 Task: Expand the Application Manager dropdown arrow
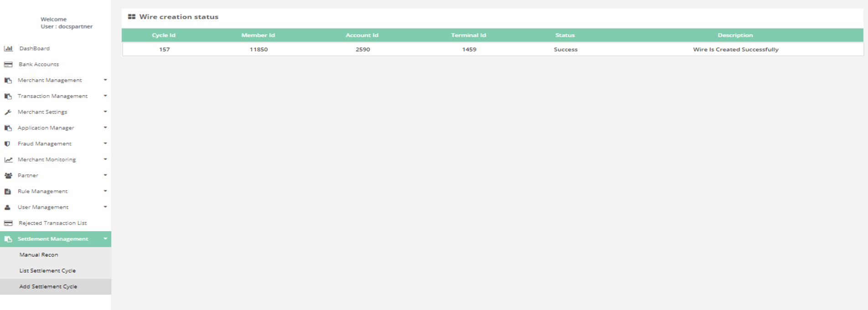click(105, 128)
